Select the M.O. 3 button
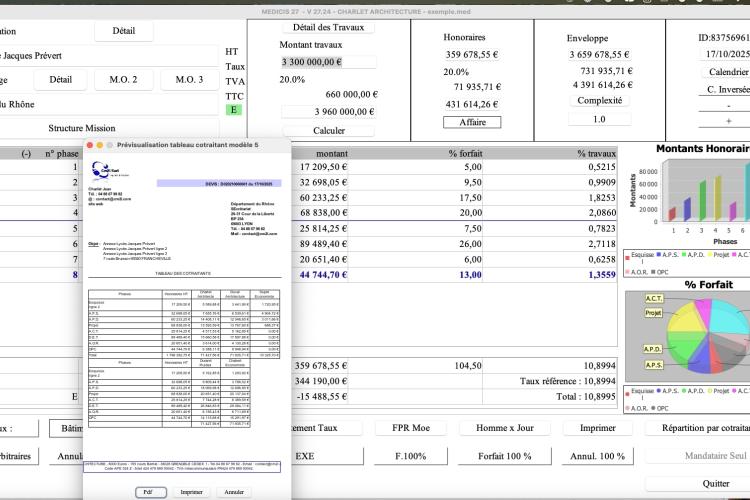The image size is (750, 500). point(189,79)
